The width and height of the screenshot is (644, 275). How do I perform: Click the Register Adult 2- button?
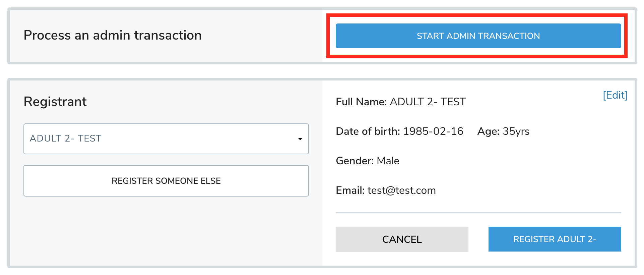[x=555, y=239]
